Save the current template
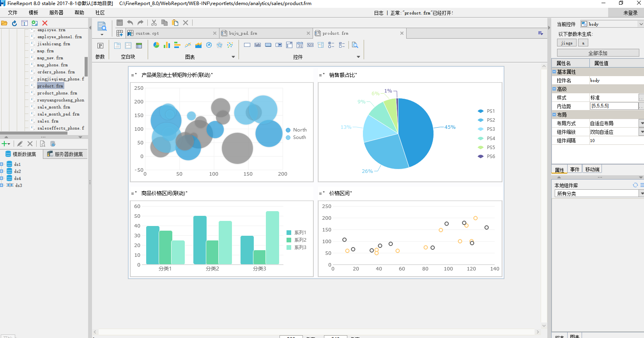 (120, 23)
